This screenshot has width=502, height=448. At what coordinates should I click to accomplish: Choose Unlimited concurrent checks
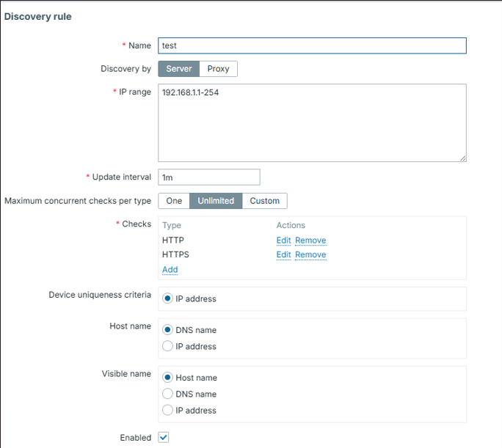click(216, 201)
